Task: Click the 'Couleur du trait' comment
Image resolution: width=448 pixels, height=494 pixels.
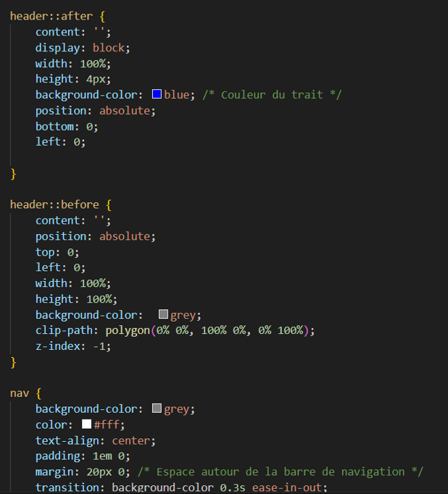Action: (x=272, y=95)
